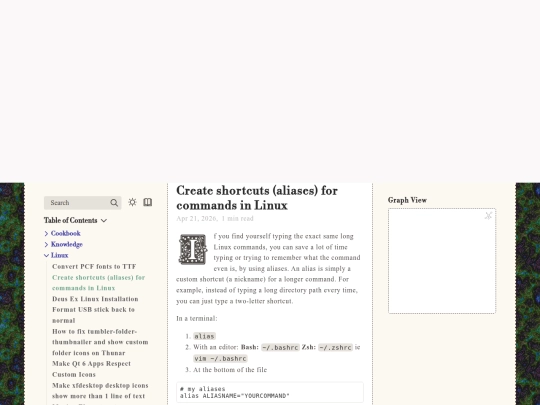Open Deus Ex Linux Installation note
Image resolution: width=540 pixels, height=405 pixels.
(x=95, y=299)
